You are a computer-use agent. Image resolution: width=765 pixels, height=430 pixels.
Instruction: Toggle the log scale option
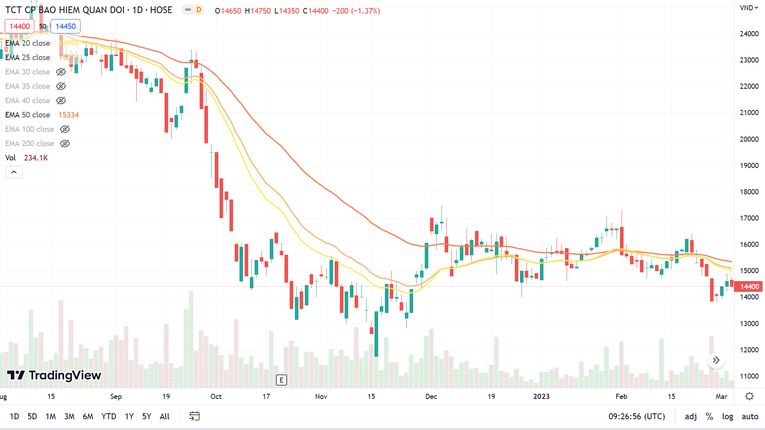coord(727,416)
